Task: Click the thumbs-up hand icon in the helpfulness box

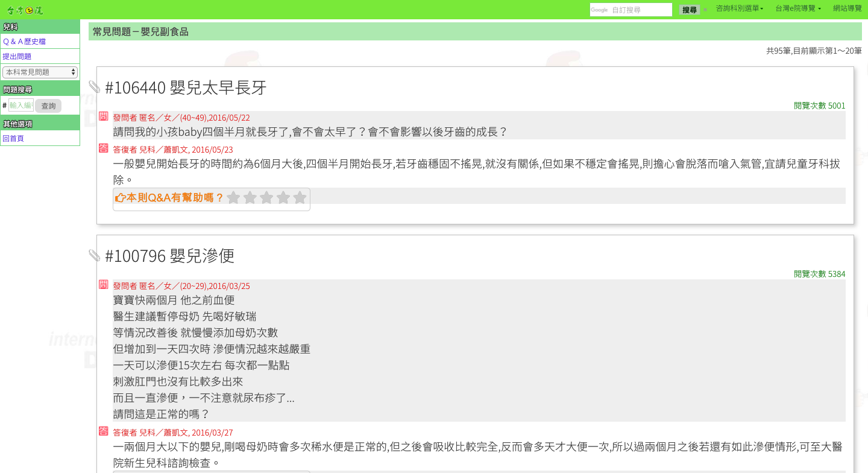Action: (120, 198)
